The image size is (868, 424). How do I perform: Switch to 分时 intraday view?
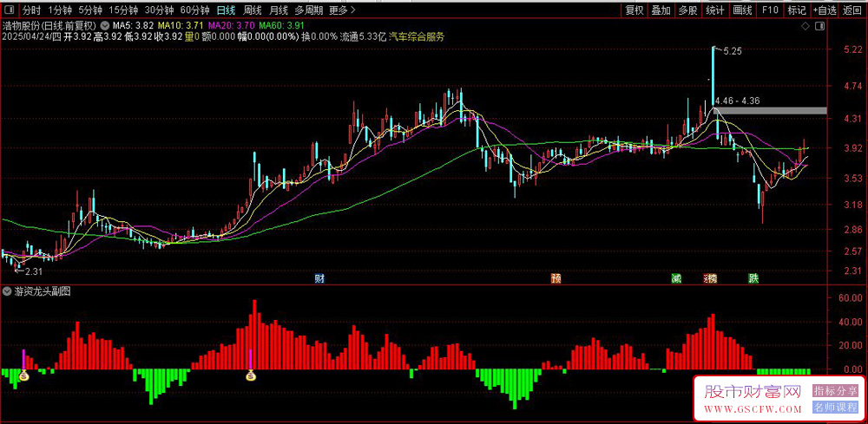[31, 10]
